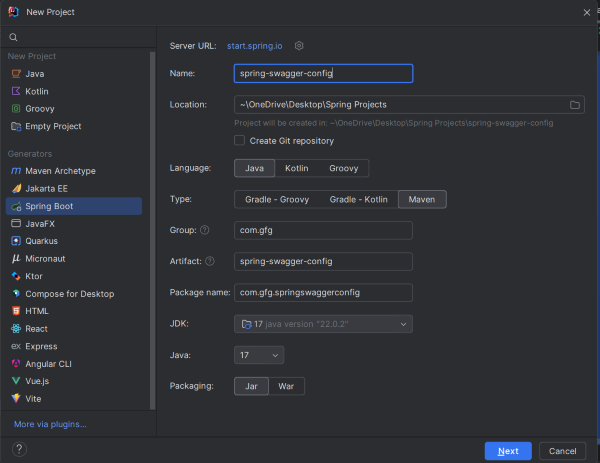Enable Create Git repository checkbox

point(240,141)
